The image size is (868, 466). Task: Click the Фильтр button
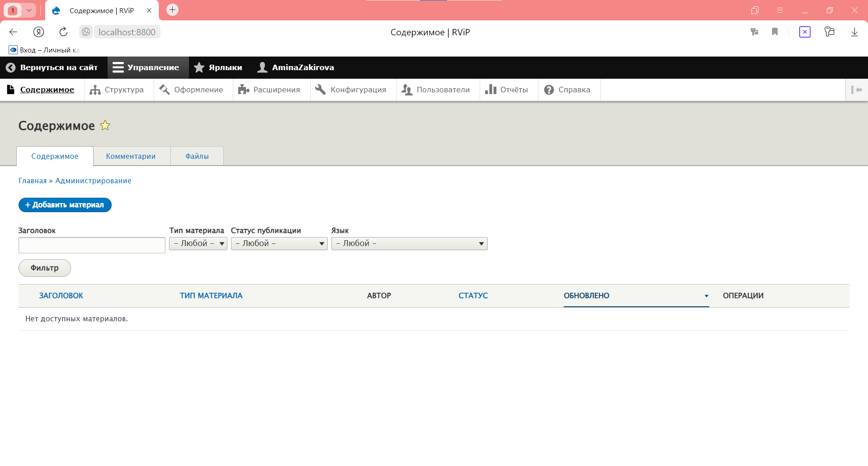(x=44, y=268)
